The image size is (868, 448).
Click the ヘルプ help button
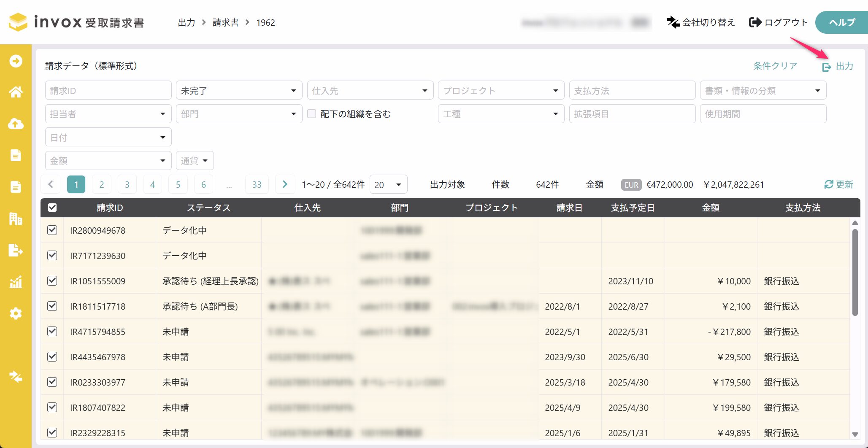[x=842, y=22]
